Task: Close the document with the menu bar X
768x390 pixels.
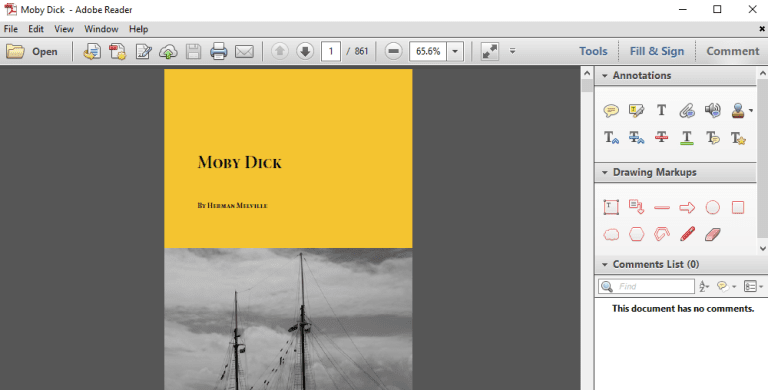Action: (x=762, y=29)
